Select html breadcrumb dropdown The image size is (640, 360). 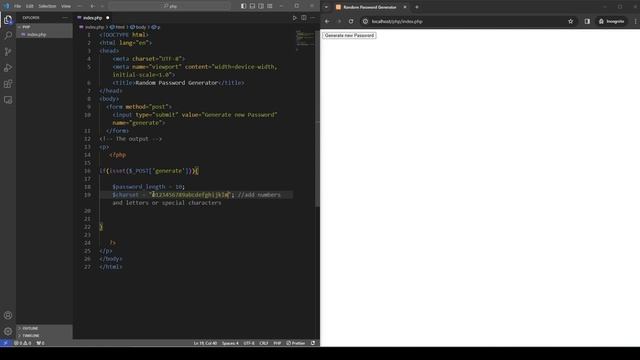[x=118, y=27]
